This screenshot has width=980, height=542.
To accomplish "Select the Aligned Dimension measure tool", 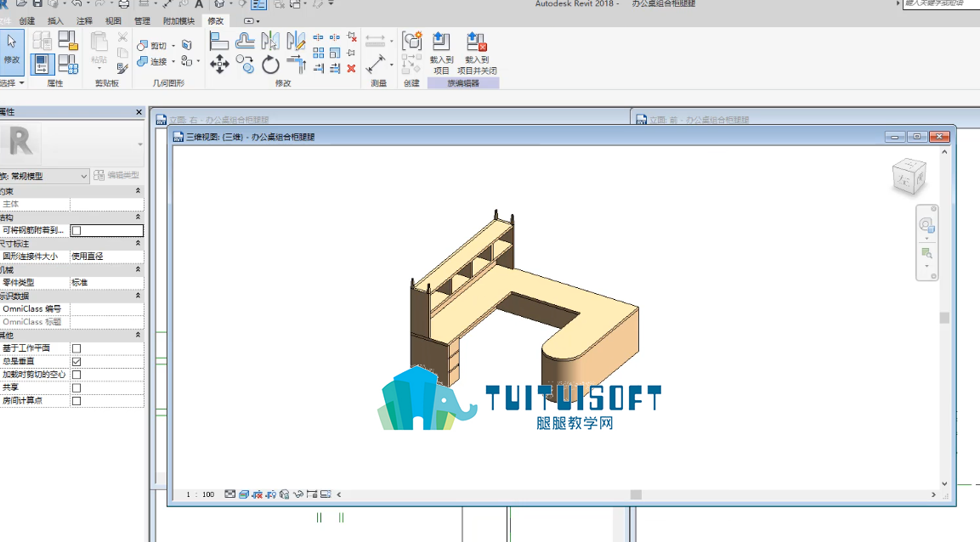I will pyautogui.click(x=376, y=64).
